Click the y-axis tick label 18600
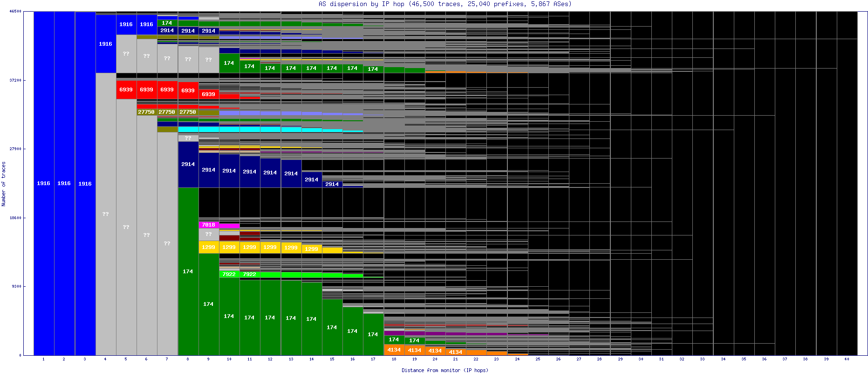This screenshot has width=868, height=373. tap(15, 218)
